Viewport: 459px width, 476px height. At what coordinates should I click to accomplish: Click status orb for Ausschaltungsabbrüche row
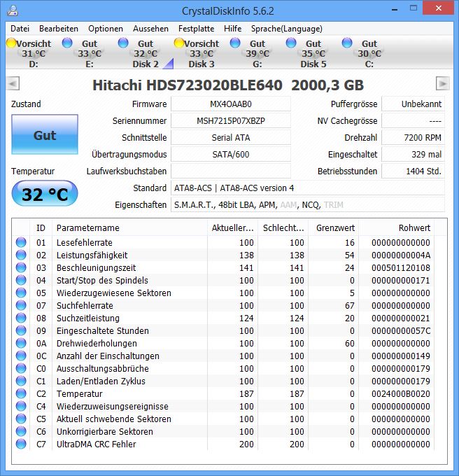coord(21,368)
